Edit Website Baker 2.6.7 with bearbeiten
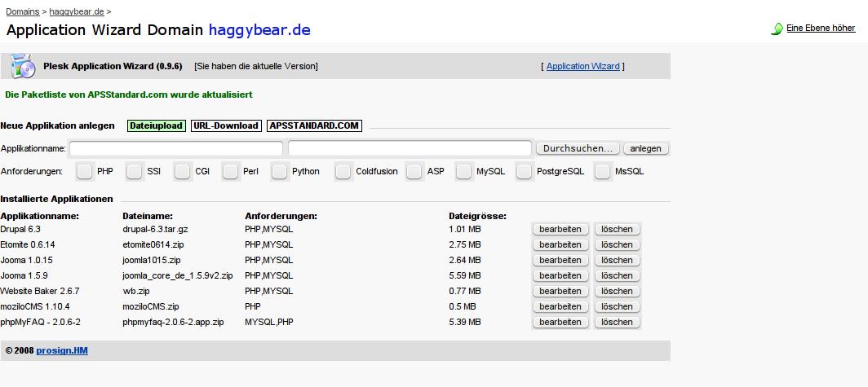Viewport: 868px width, 387px height. pyautogui.click(x=560, y=291)
